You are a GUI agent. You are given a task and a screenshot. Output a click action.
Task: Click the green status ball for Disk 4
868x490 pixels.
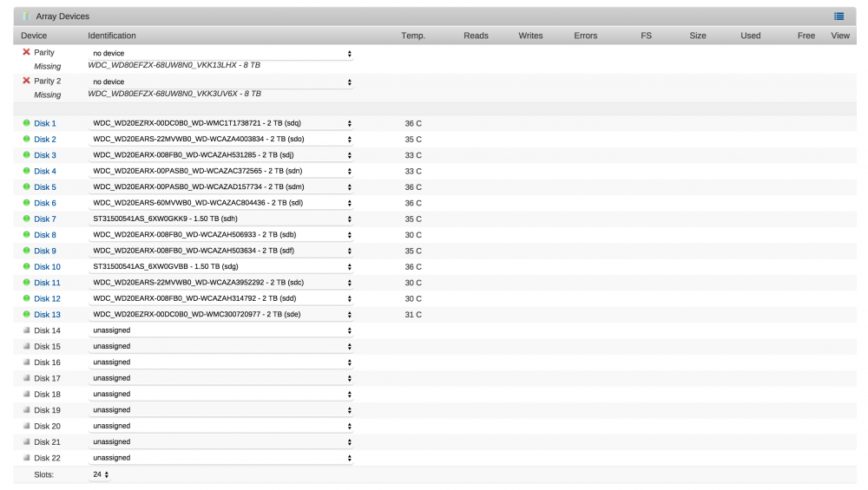pyautogui.click(x=26, y=171)
